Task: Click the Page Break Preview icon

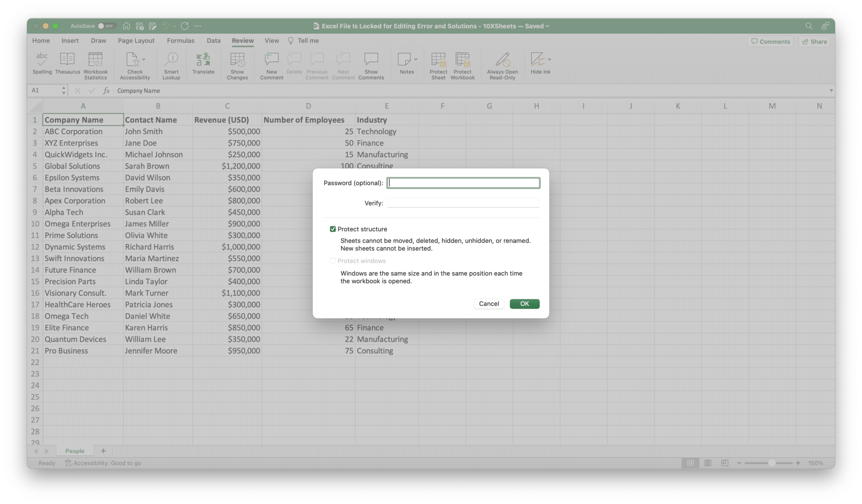Action: click(725, 463)
